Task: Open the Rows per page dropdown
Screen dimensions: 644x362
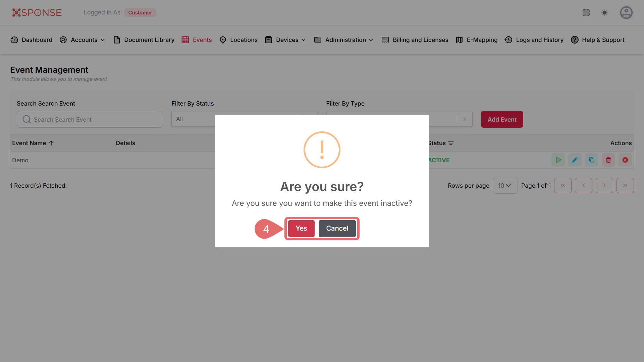Action: [505, 185]
